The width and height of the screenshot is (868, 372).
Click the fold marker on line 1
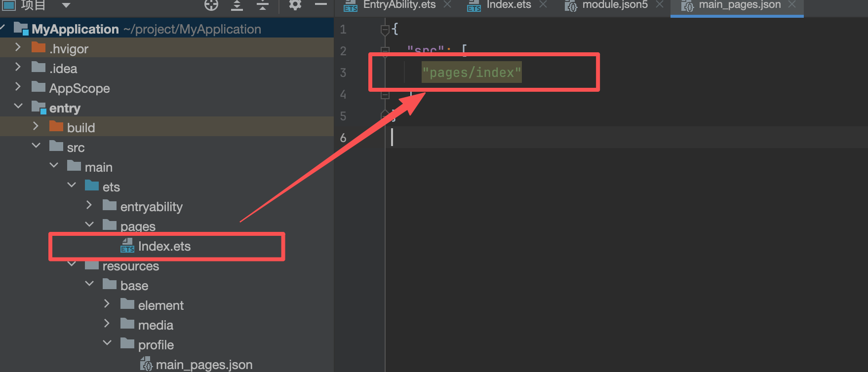385,30
